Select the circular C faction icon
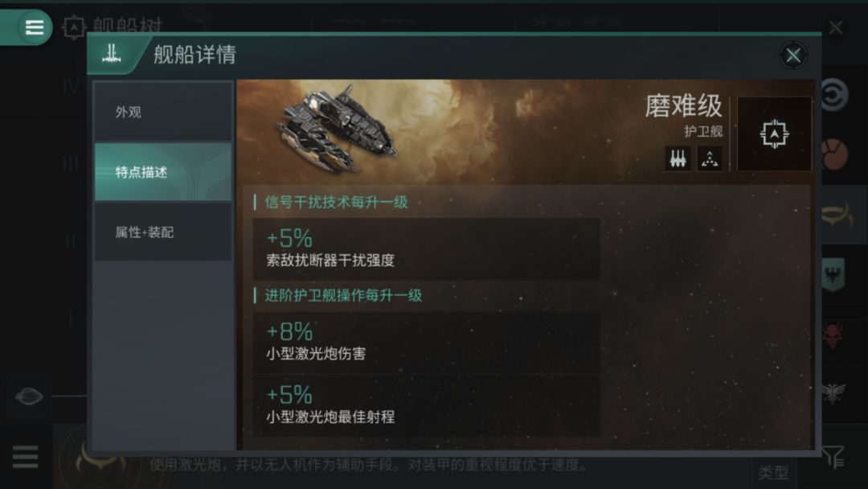Viewport: 868px width, 489px height. click(x=833, y=95)
